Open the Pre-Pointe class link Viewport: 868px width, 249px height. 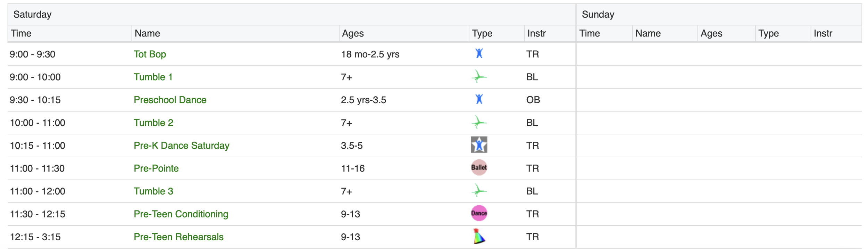156,168
